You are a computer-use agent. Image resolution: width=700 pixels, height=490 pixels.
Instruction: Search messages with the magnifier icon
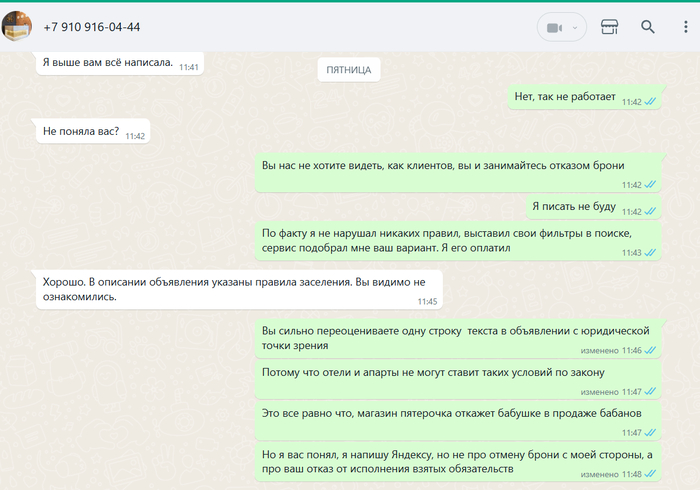click(x=648, y=27)
